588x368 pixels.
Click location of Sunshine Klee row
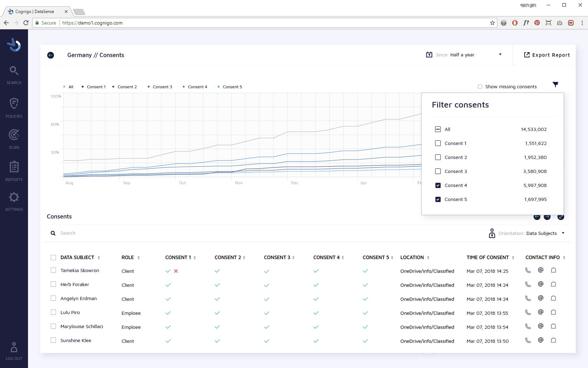coord(427,341)
